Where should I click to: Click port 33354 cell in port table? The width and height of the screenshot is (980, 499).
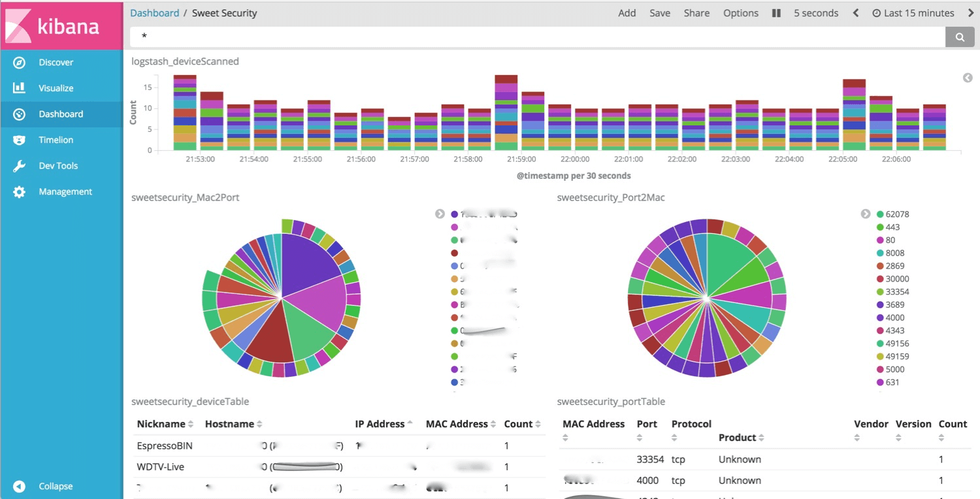(650, 460)
